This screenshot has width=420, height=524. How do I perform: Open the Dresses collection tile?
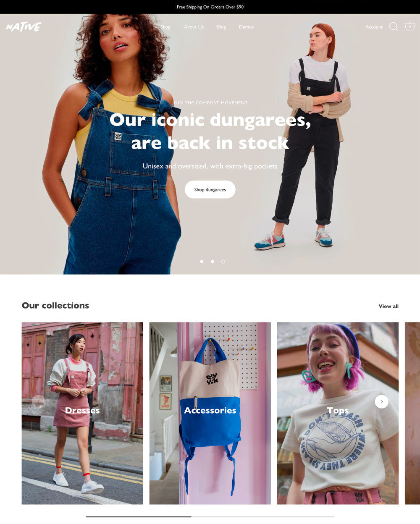tap(82, 413)
